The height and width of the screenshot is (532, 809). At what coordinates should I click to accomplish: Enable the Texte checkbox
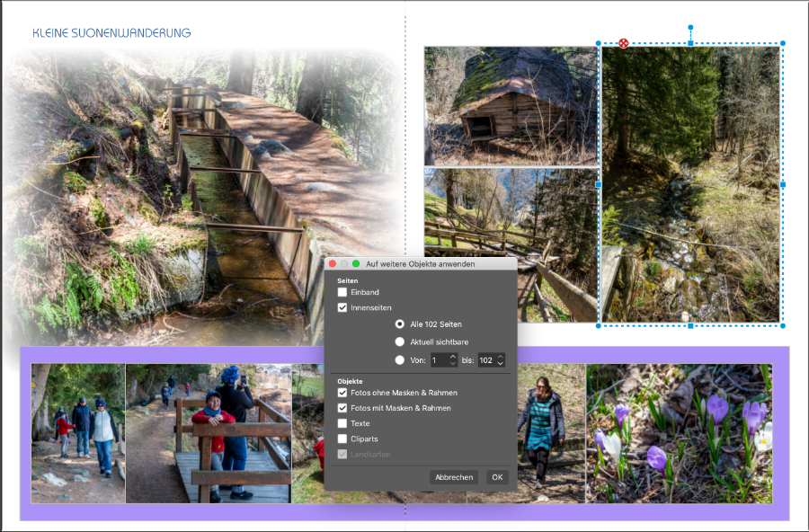[x=342, y=423]
